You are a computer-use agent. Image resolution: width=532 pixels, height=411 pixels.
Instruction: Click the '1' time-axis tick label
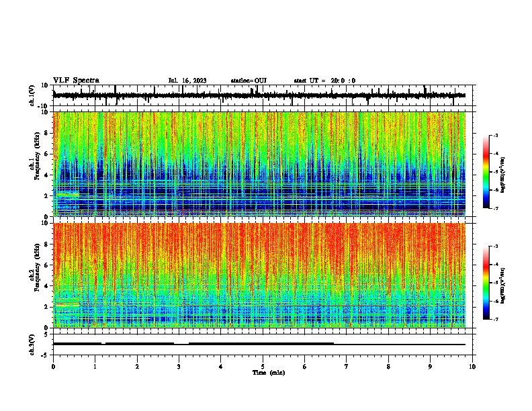tap(95, 367)
